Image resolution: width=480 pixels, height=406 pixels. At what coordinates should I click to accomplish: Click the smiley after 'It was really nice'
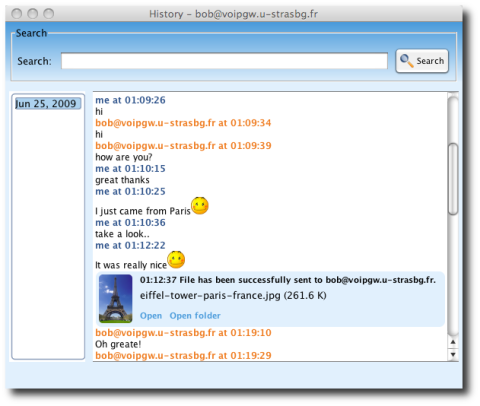(x=176, y=260)
